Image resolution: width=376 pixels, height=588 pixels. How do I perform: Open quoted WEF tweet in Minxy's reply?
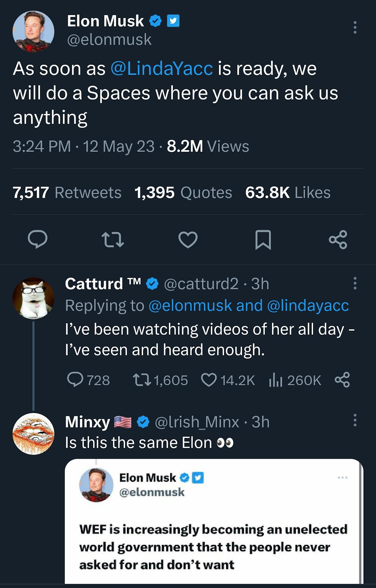tap(214, 521)
